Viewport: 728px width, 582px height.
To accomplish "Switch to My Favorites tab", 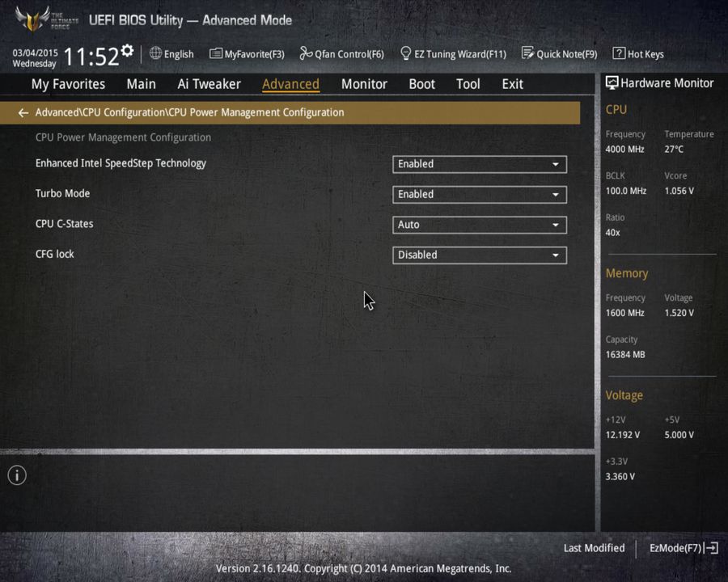I will (68, 84).
